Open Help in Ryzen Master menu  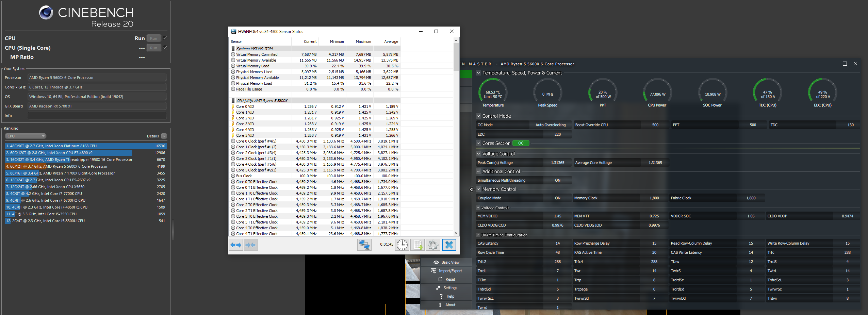[x=446, y=296]
